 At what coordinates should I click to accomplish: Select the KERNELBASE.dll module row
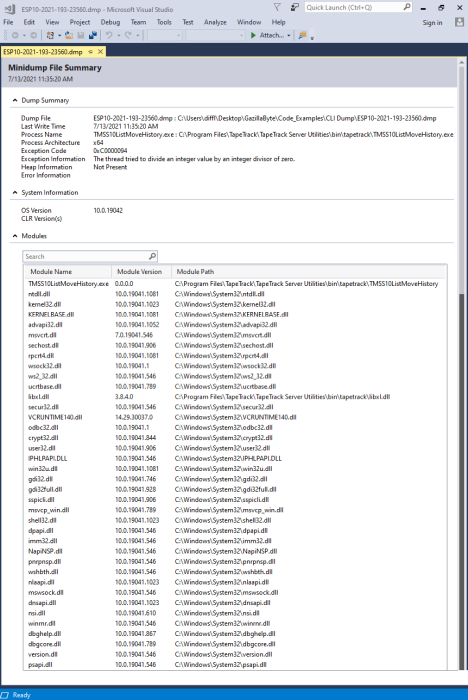tap(235, 314)
